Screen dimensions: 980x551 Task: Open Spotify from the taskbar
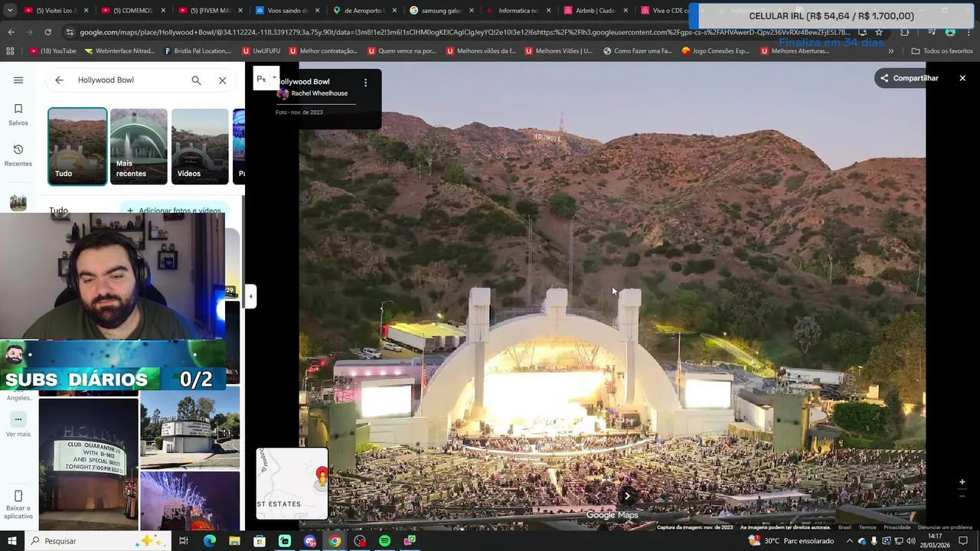384,541
